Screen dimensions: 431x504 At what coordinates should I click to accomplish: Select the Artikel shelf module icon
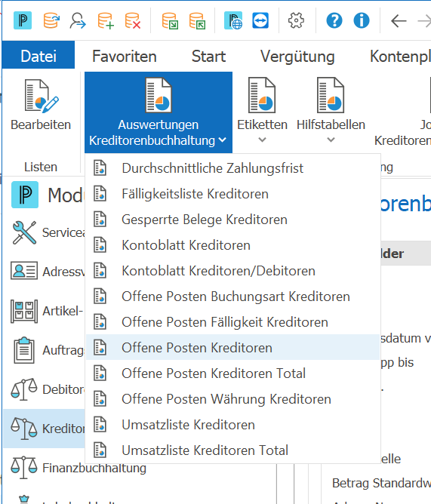coord(24,311)
